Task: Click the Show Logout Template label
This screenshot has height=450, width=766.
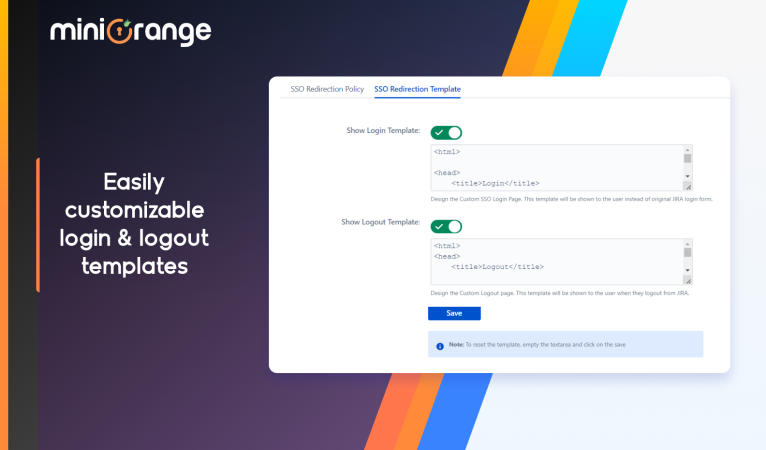Action: pyautogui.click(x=381, y=222)
